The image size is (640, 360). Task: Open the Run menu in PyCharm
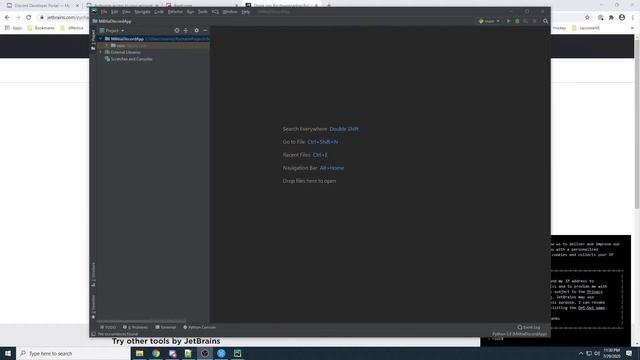191,12
